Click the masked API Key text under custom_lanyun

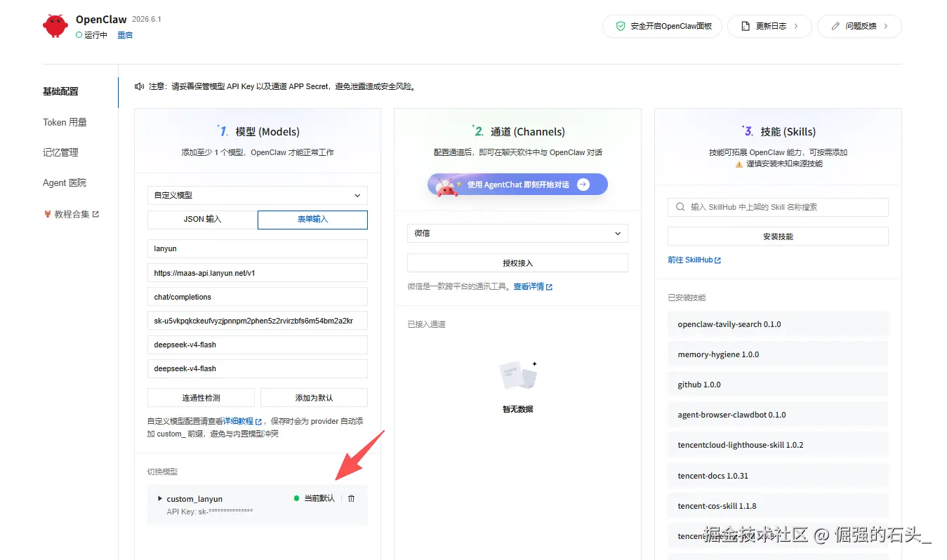(210, 512)
